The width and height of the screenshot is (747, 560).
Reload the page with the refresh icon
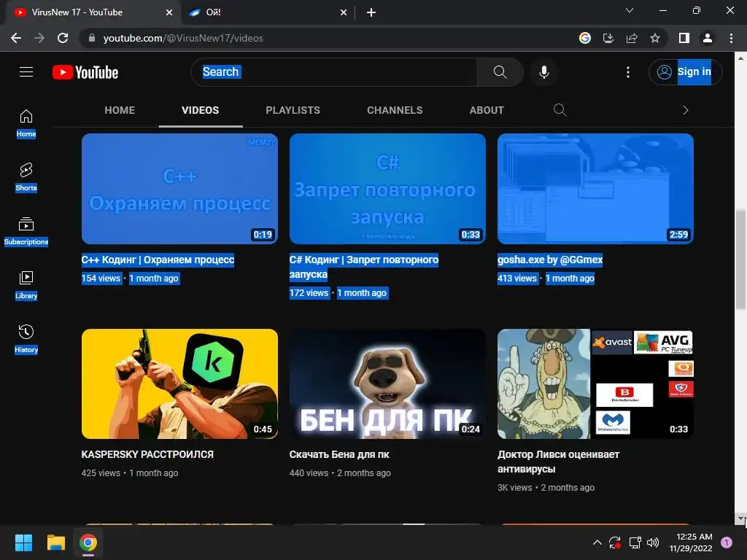tap(63, 38)
